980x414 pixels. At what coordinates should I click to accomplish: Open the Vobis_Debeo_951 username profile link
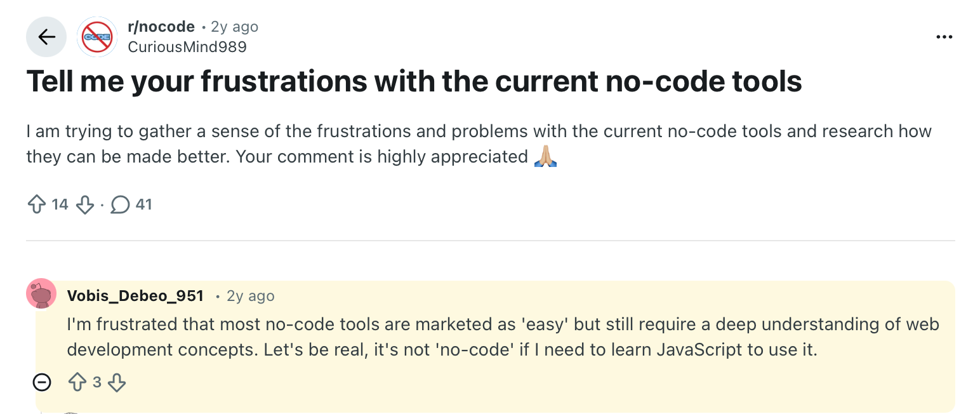135,296
